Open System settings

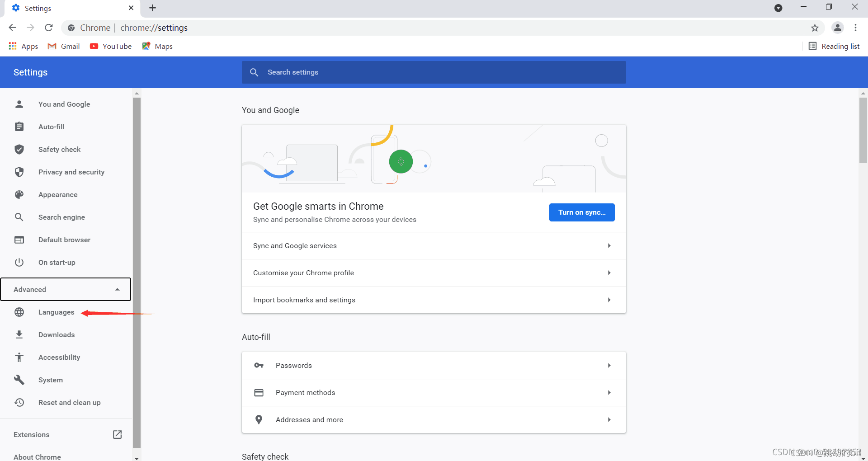coord(51,380)
